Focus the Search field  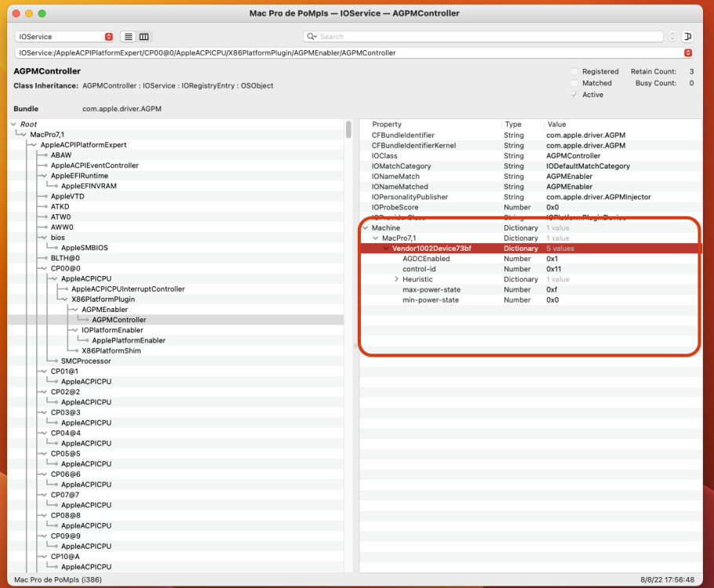click(483, 36)
